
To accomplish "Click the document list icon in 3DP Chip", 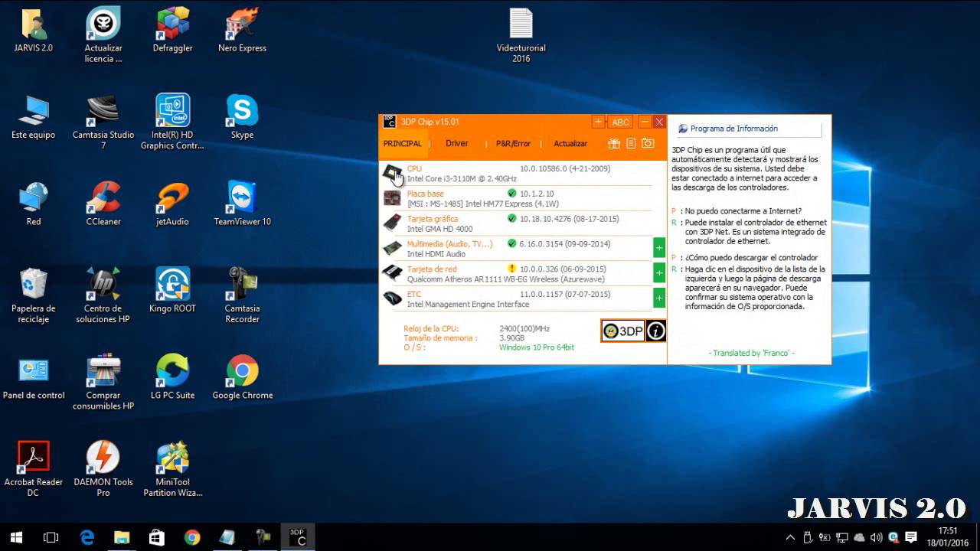I will coord(631,143).
